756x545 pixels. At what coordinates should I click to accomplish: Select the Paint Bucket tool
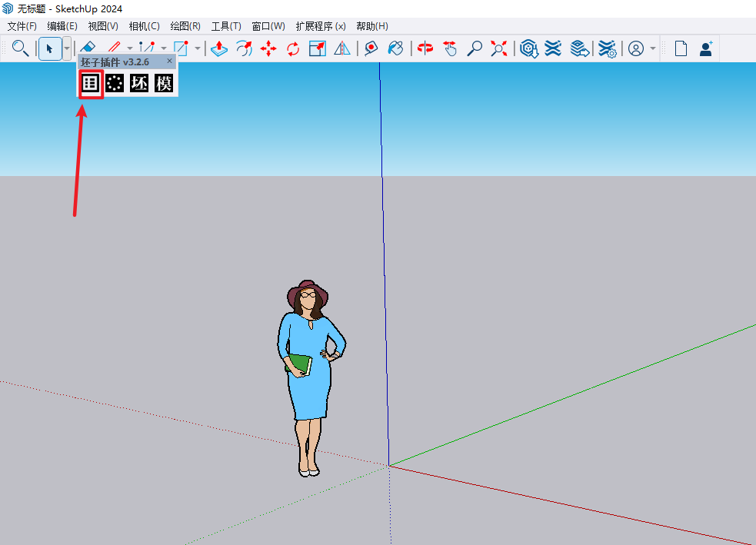coord(395,48)
